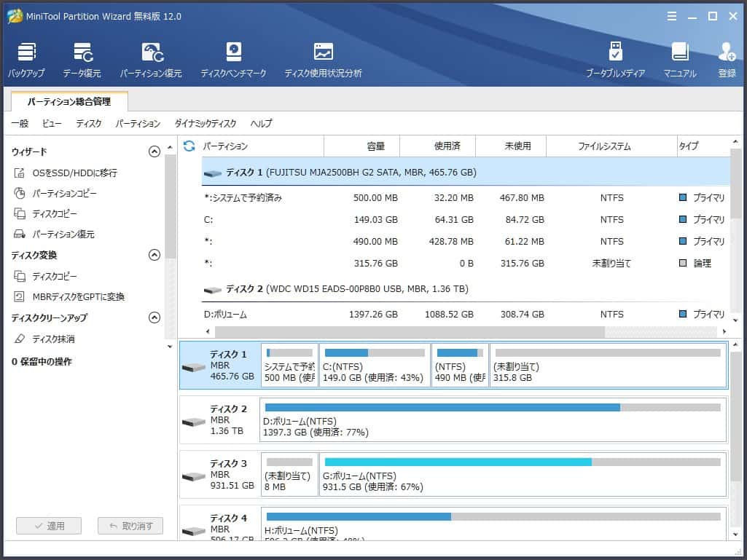Refresh the partition list
This screenshot has height=560, width=747.
189,146
